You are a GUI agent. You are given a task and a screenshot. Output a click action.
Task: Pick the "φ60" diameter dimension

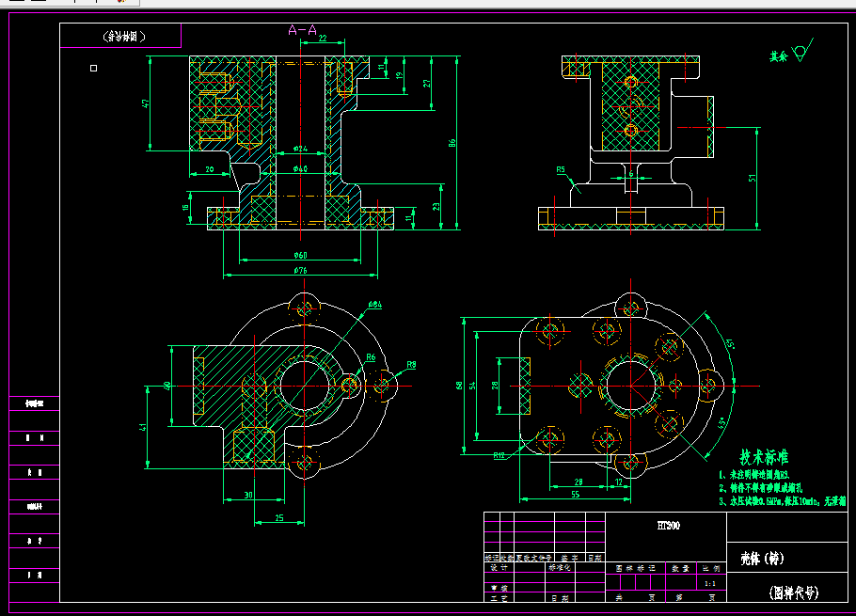pyautogui.click(x=300, y=255)
